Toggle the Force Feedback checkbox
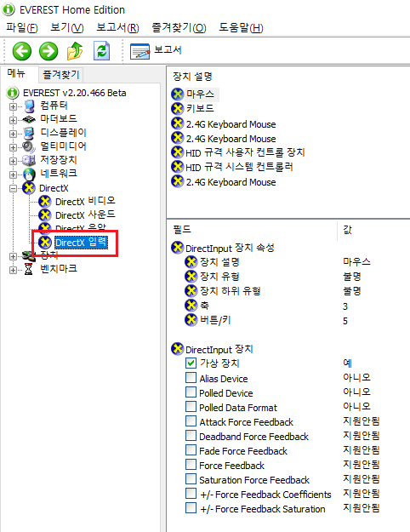The width and height of the screenshot is (410, 532). click(191, 465)
